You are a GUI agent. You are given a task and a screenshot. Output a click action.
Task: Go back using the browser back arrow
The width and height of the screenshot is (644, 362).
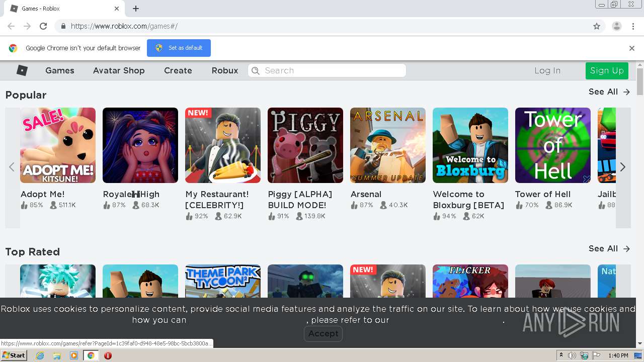pyautogui.click(x=11, y=26)
